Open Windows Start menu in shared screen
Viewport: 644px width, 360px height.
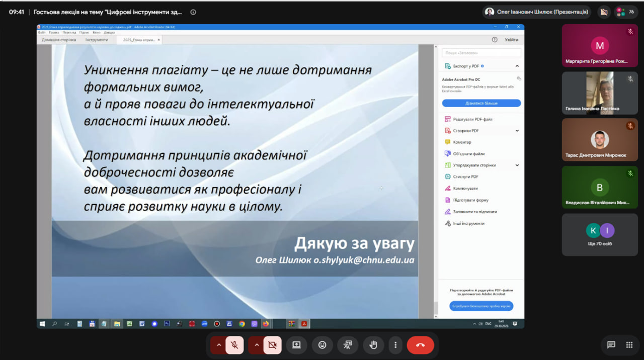42,324
